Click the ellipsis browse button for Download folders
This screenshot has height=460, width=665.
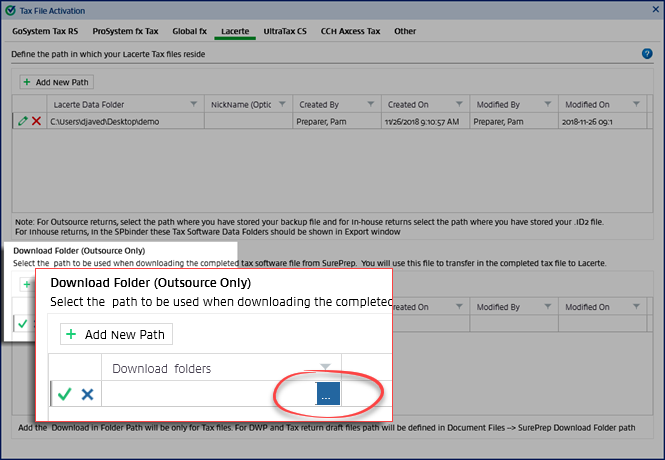tap(328, 394)
